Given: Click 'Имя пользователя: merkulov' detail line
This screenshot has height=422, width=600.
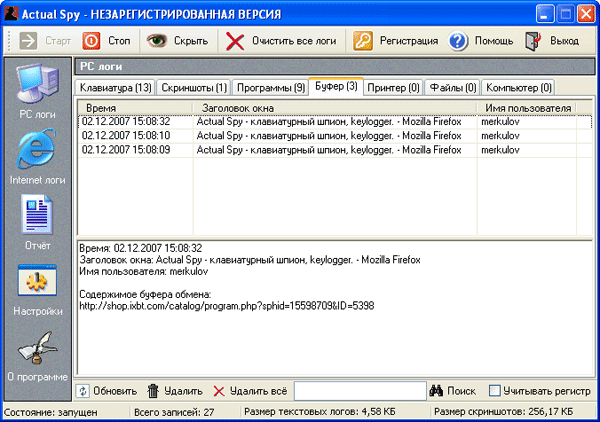Looking at the screenshot, I should pyautogui.click(x=144, y=272).
